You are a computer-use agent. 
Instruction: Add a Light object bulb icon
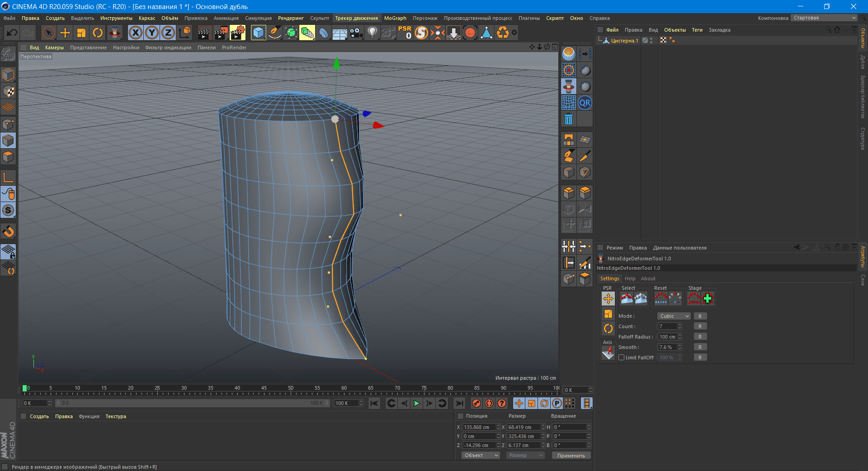(373, 33)
